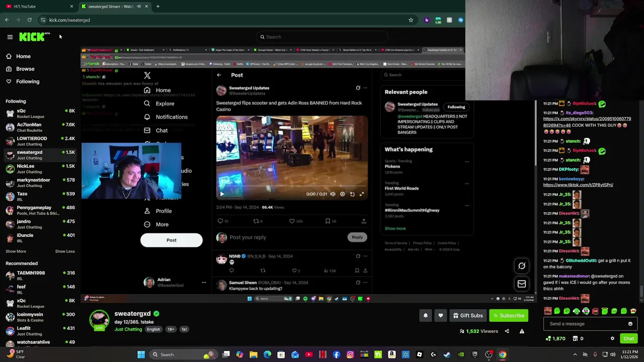
Task: Open marky­nextdoor channel in sidebar
Action: 39,183
